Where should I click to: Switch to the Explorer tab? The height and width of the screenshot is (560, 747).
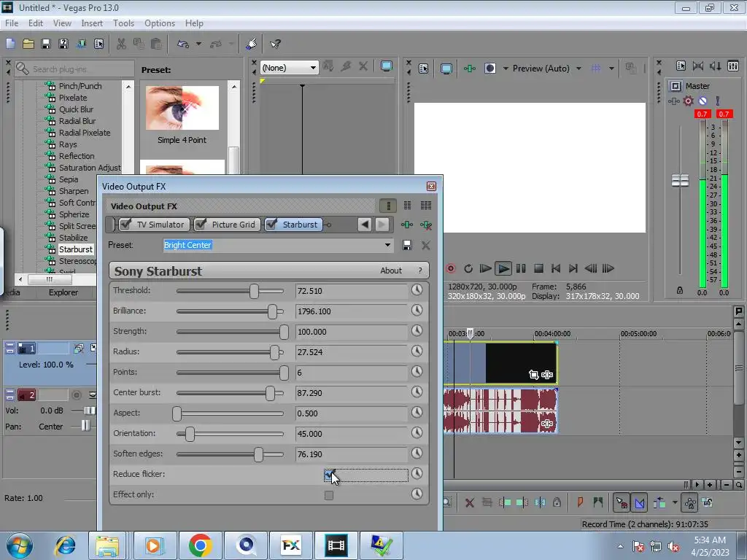click(63, 292)
